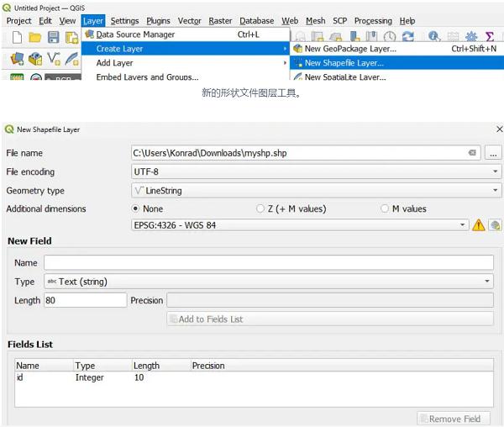Open the Geometry type LineString dropdown
Image resolution: width=504 pixels, height=427 pixels.
[x=317, y=190]
